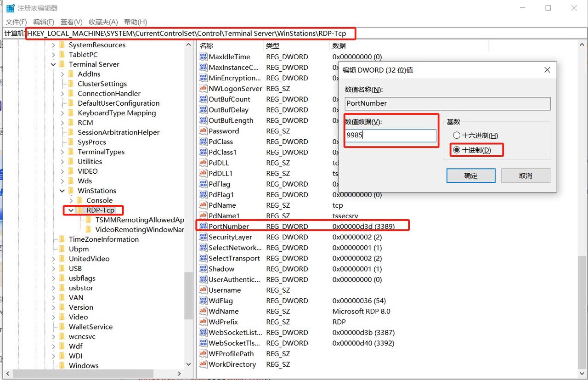Click the Registry Editor app icon in title bar
Viewport: 588px width, 380px height.
10,8
